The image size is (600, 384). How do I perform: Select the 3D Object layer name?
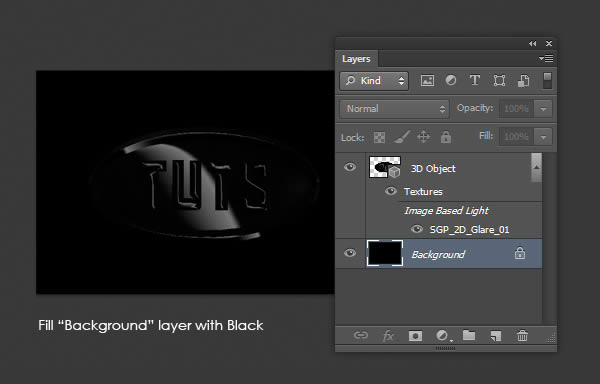pos(433,169)
